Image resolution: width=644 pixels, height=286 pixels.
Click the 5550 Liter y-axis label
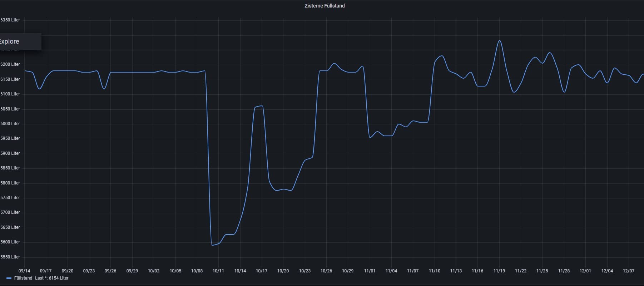coord(10,257)
